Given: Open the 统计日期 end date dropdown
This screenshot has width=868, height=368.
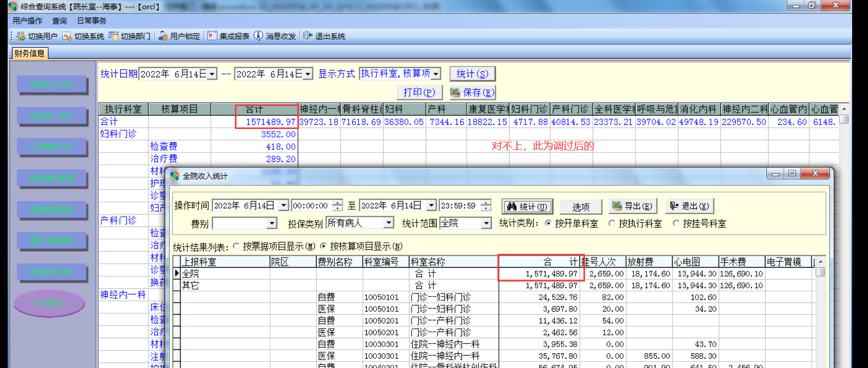Looking at the screenshot, I should [x=308, y=74].
